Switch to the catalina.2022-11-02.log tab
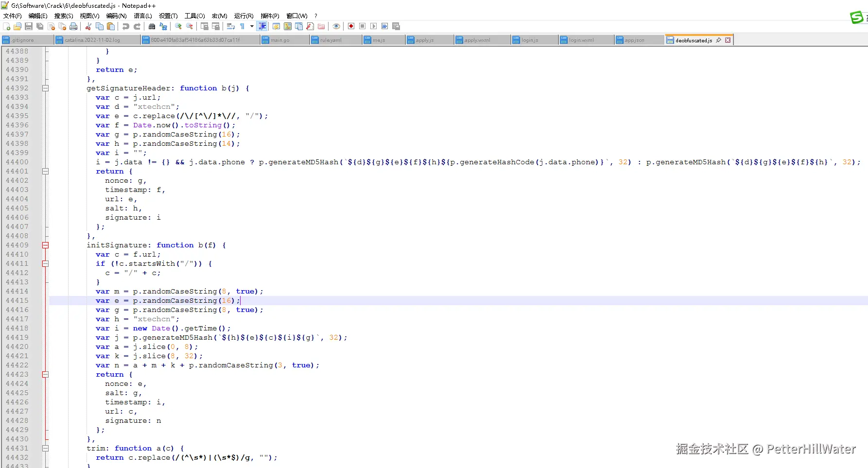The image size is (868, 468). [x=98, y=40]
